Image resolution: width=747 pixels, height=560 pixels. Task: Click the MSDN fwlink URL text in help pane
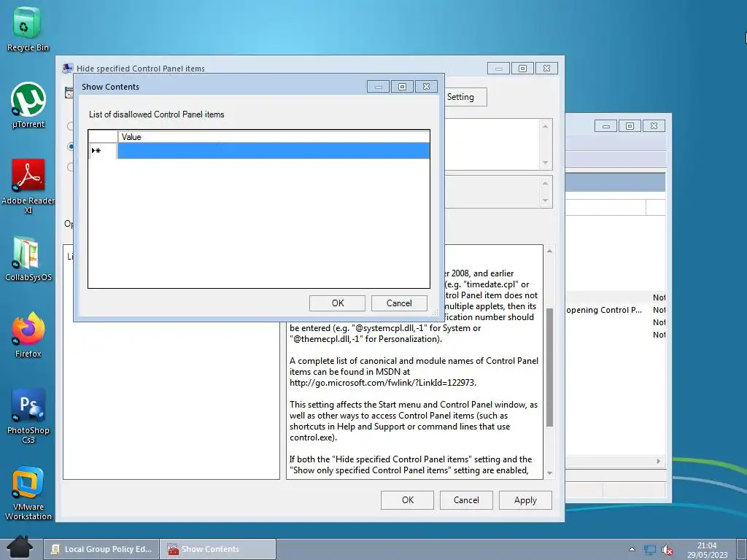point(382,382)
